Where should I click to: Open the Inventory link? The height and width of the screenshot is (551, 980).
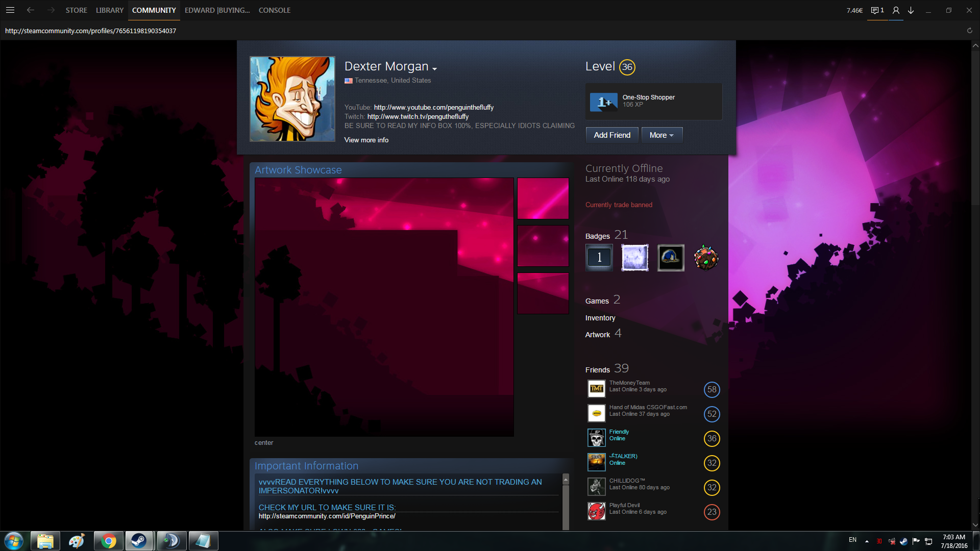[x=600, y=318]
